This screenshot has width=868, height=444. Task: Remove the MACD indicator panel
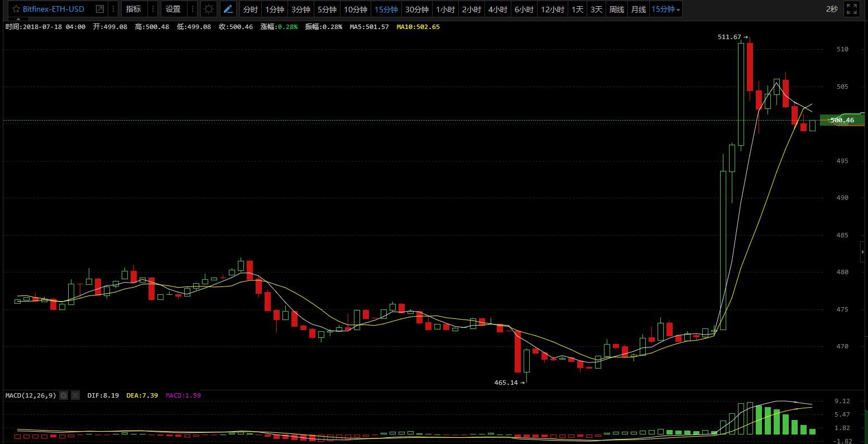pos(75,395)
